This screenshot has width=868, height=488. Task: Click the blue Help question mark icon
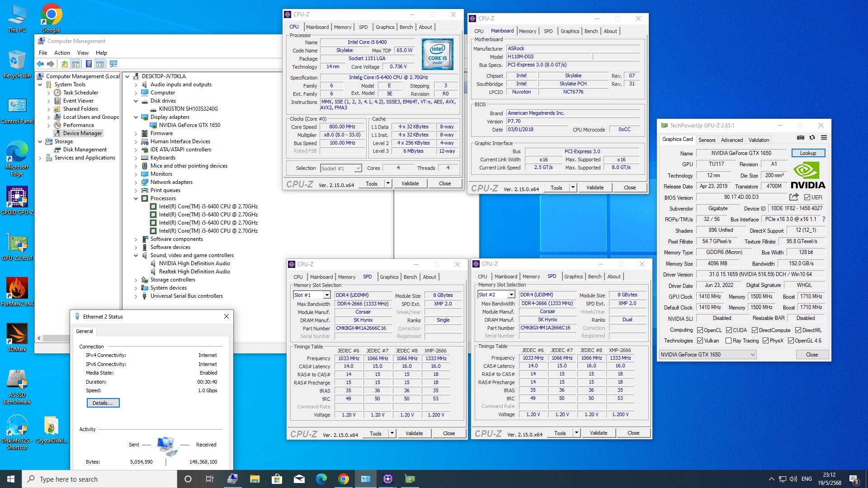[x=89, y=64]
